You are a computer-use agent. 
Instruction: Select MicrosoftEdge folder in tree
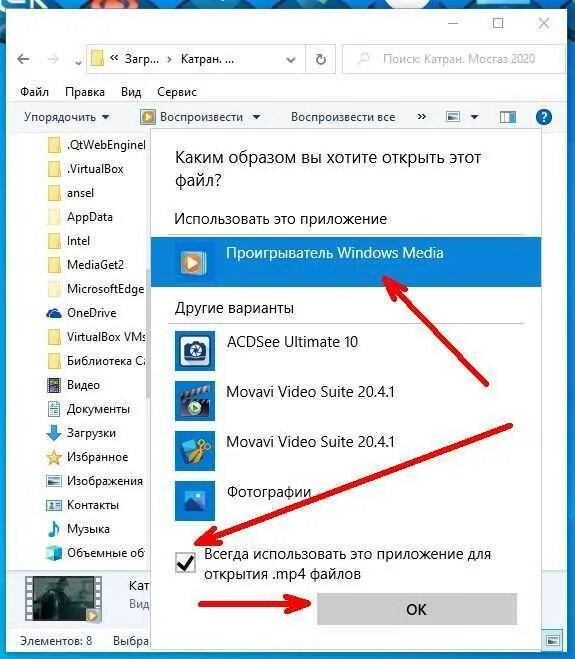coord(96,289)
